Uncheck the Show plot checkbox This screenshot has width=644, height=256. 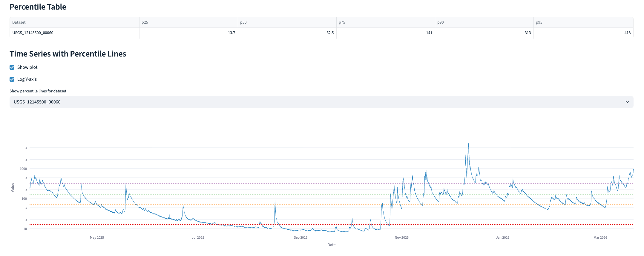pyautogui.click(x=12, y=67)
